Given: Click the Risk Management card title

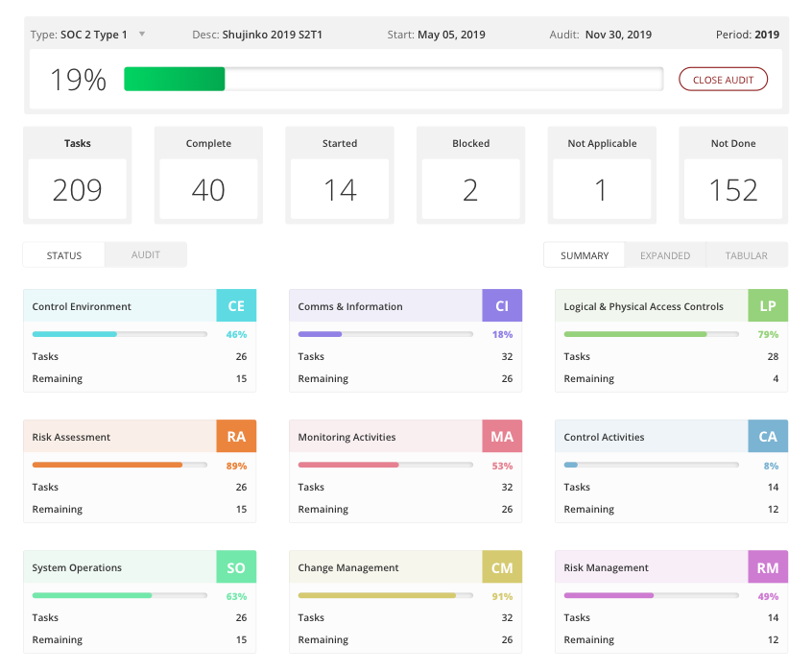Looking at the screenshot, I should pos(606,568).
